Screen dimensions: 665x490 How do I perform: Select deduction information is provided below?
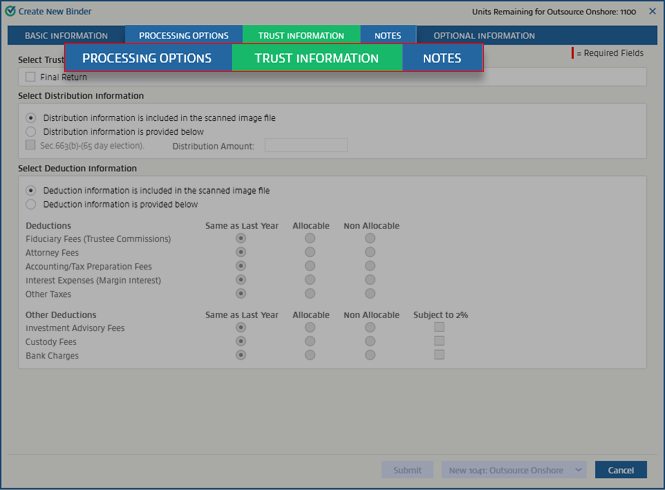point(31,204)
